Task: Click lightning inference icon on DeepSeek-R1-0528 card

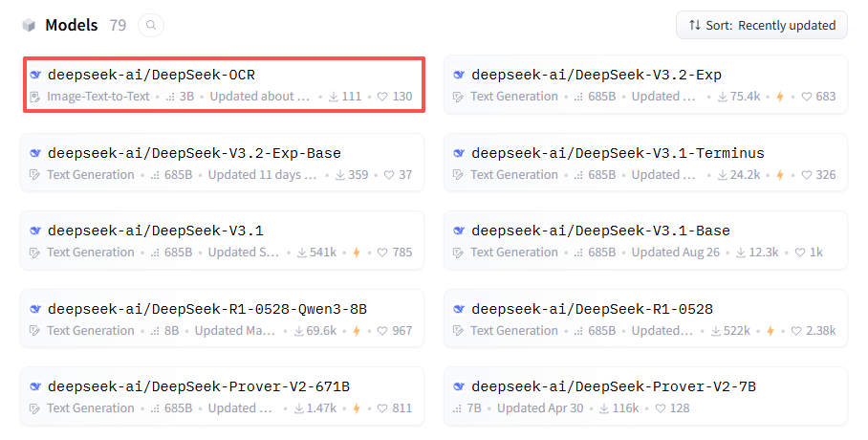Action: click(770, 331)
